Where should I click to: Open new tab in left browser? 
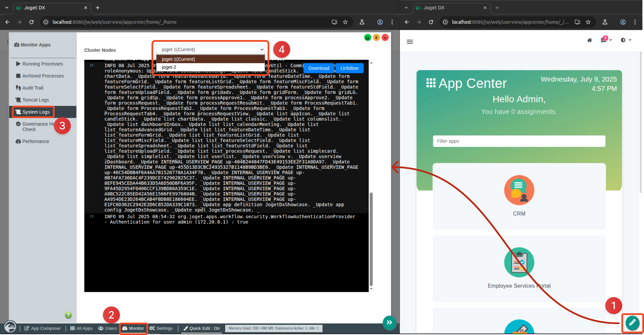click(98, 8)
